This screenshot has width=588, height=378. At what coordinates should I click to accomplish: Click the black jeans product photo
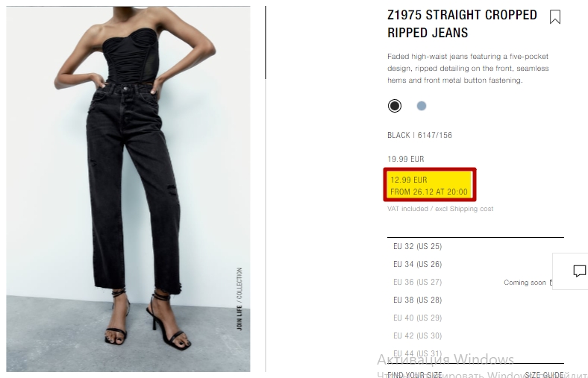128,189
